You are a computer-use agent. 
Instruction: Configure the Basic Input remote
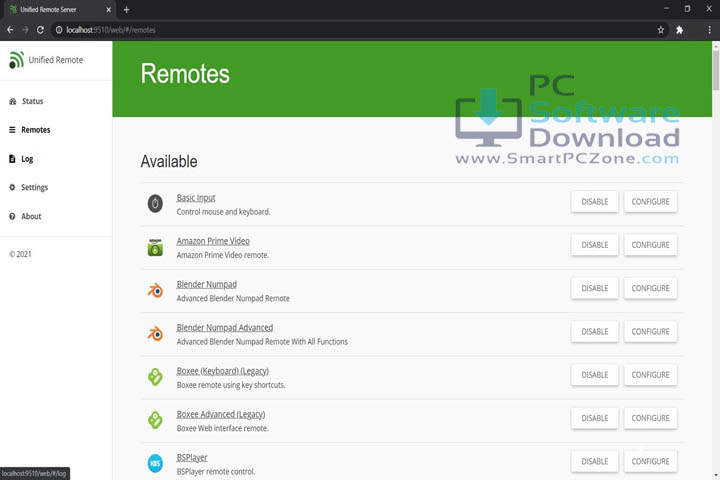(x=650, y=202)
